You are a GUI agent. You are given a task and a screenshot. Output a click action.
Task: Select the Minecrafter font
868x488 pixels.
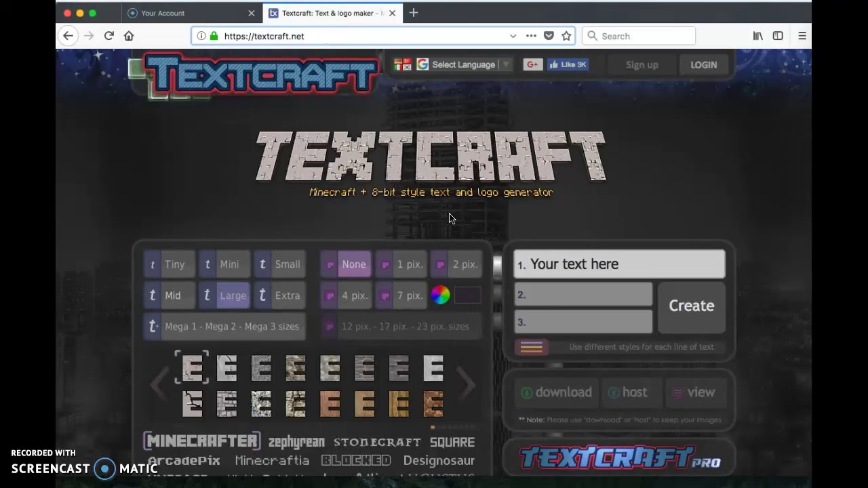pos(202,441)
